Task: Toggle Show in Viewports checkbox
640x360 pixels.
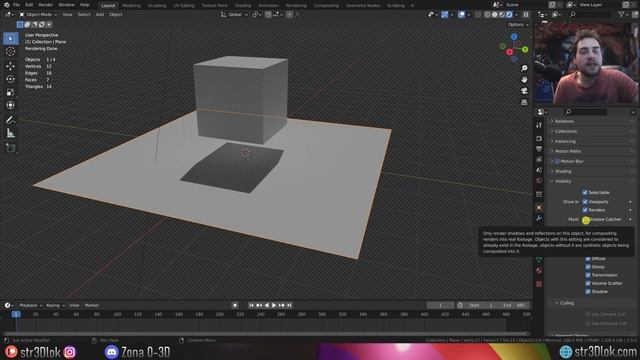Action: [x=585, y=202]
